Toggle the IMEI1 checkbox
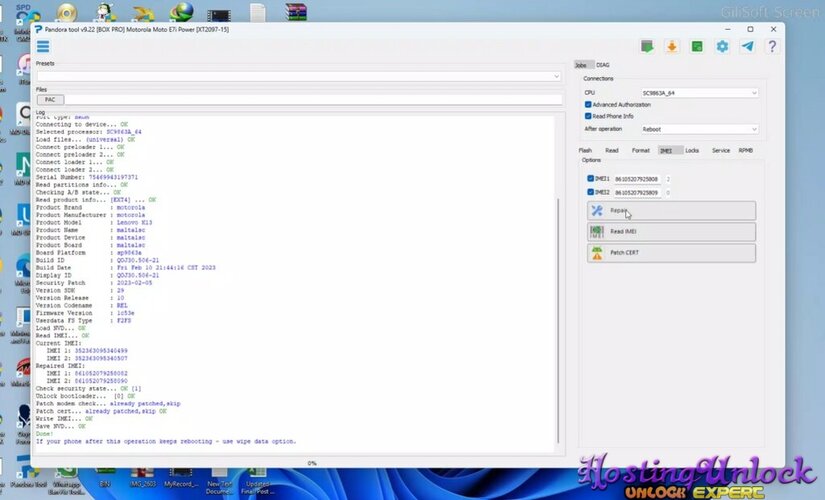The height and width of the screenshot is (500, 825). click(x=591, y=179)
